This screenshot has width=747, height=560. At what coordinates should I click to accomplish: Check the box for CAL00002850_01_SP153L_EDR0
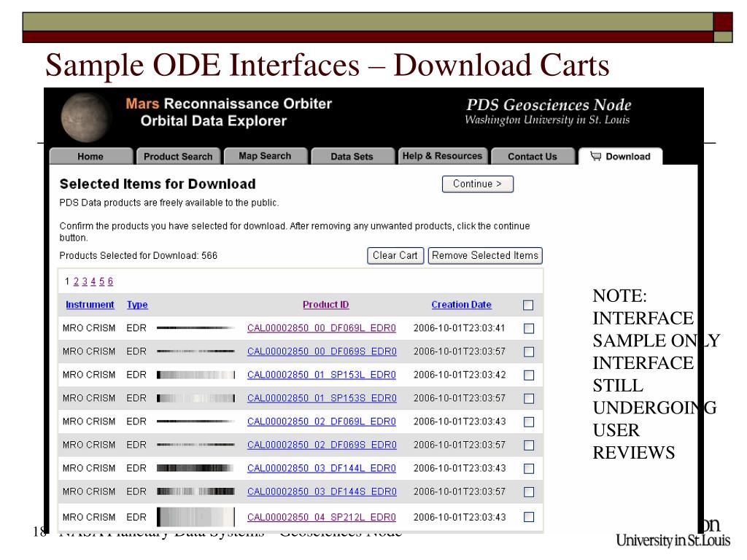coord(529,376)
